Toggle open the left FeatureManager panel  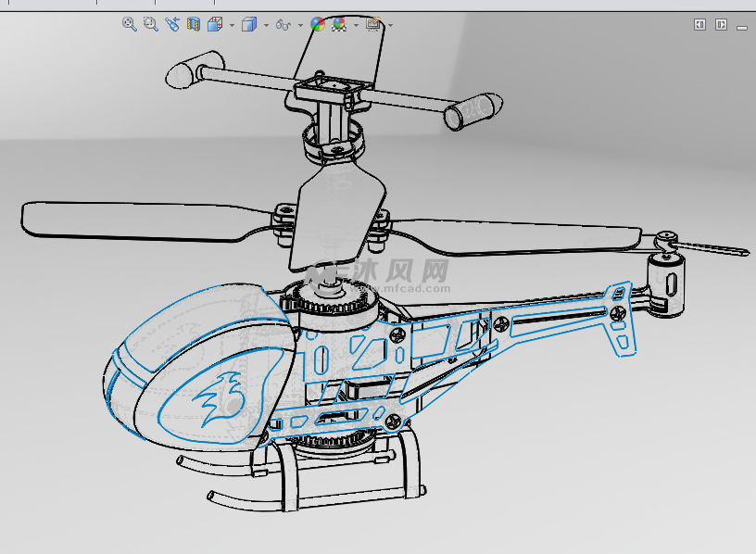tap(701, 23)
